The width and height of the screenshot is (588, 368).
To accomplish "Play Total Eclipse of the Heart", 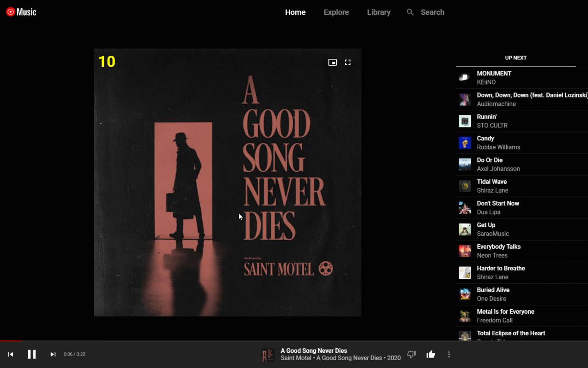I will pos(522,333).
